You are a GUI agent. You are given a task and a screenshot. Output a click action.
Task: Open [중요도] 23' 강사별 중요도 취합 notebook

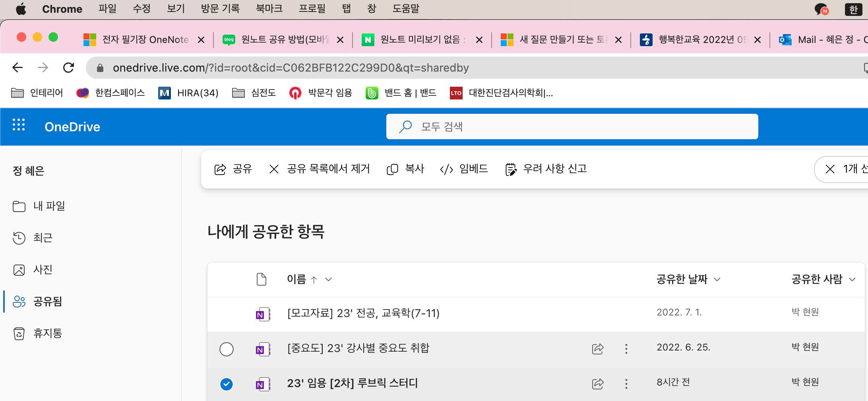pos(358,348)
